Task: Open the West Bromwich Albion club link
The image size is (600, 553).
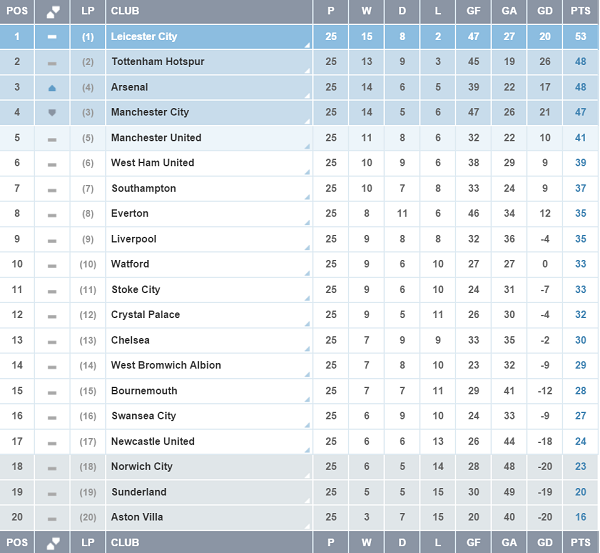Action: (x=166, y=366)
